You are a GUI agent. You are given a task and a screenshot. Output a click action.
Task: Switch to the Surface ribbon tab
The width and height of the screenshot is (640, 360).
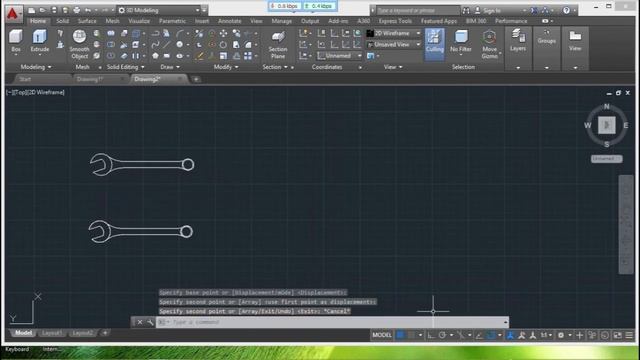coord(87,21)
